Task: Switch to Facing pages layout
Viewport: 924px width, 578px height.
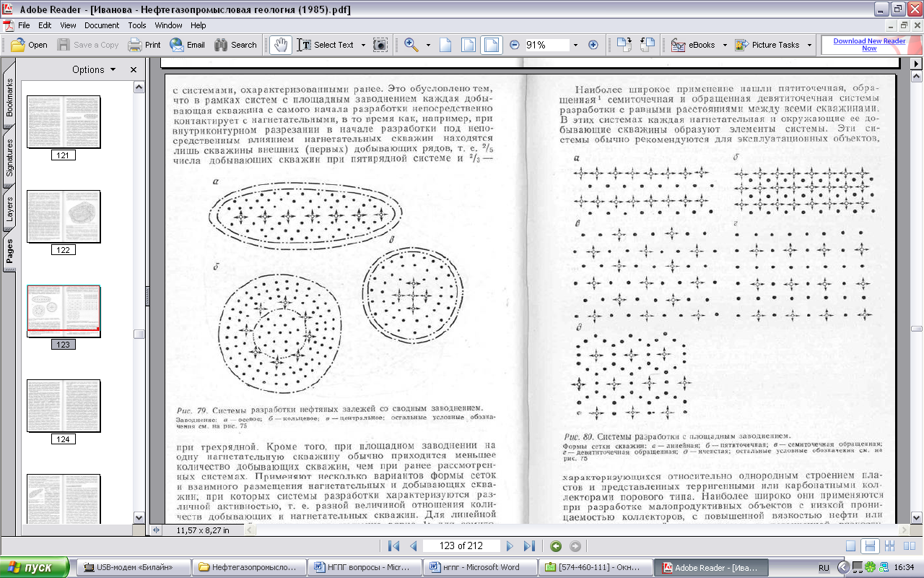Action: point(908,546)
